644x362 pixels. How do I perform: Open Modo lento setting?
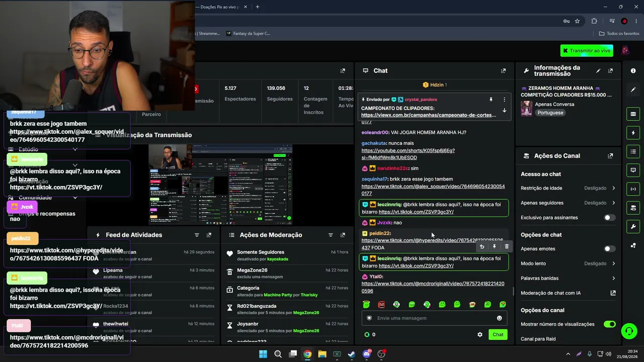point(568,263)
